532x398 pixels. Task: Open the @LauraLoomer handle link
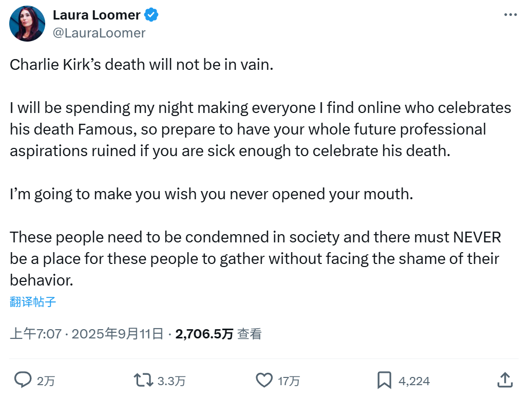point(99,33)
